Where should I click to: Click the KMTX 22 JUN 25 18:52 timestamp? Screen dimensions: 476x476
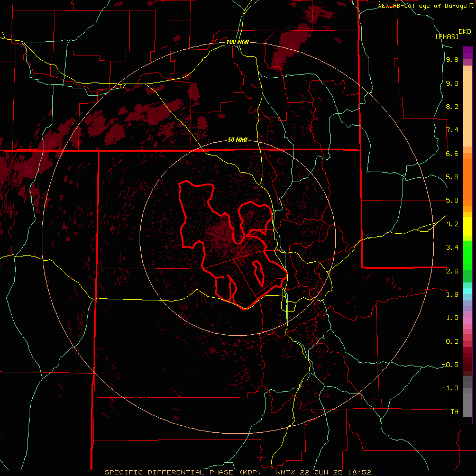click(324, 472)
